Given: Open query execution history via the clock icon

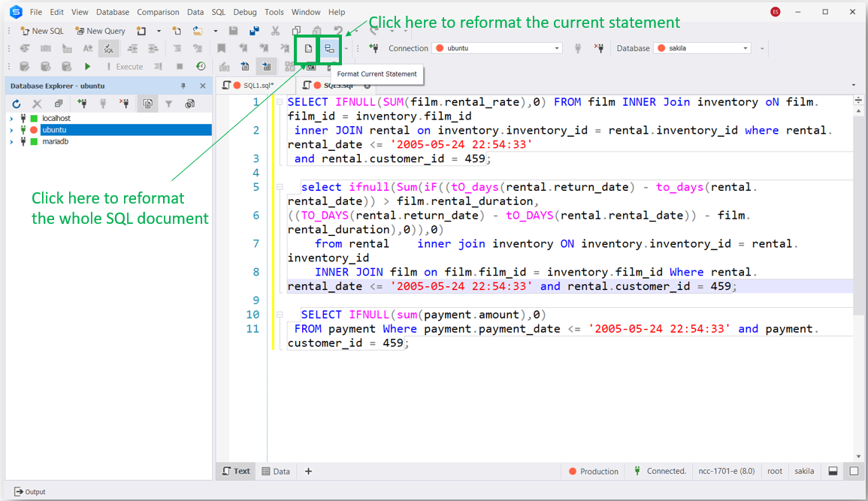Looking at the screenshot, I should click(190, 104).
